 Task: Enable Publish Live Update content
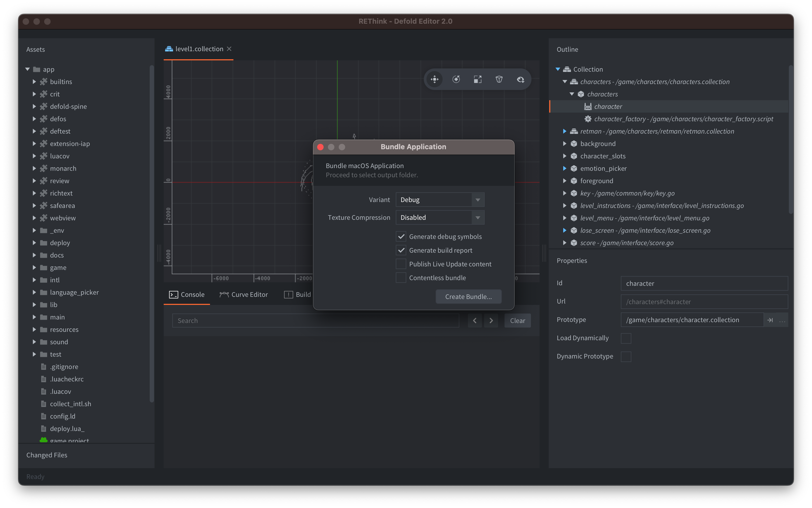click(x=401, y=264)
